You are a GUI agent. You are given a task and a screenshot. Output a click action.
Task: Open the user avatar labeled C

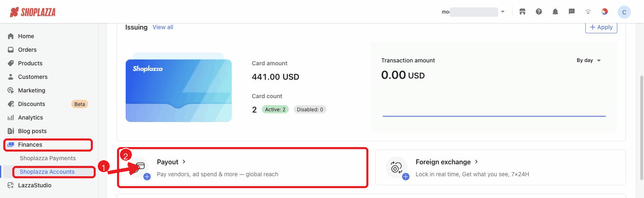624,12
